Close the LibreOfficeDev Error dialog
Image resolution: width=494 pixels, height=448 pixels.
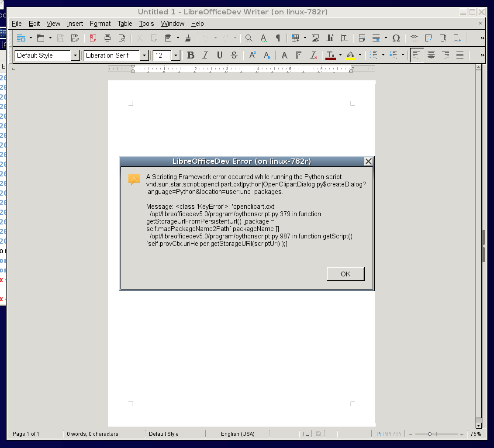click(x=368, y=161)
